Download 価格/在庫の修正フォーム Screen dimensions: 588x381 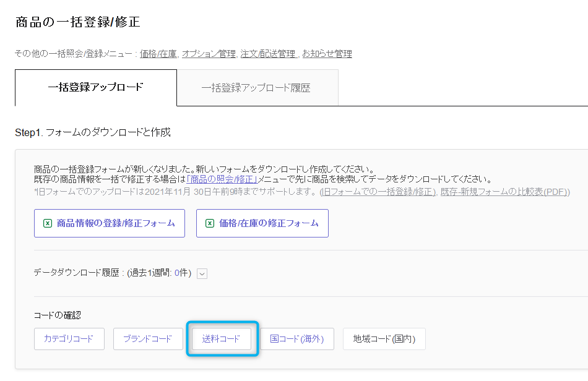pyautogui.click(x=262, y=223)
